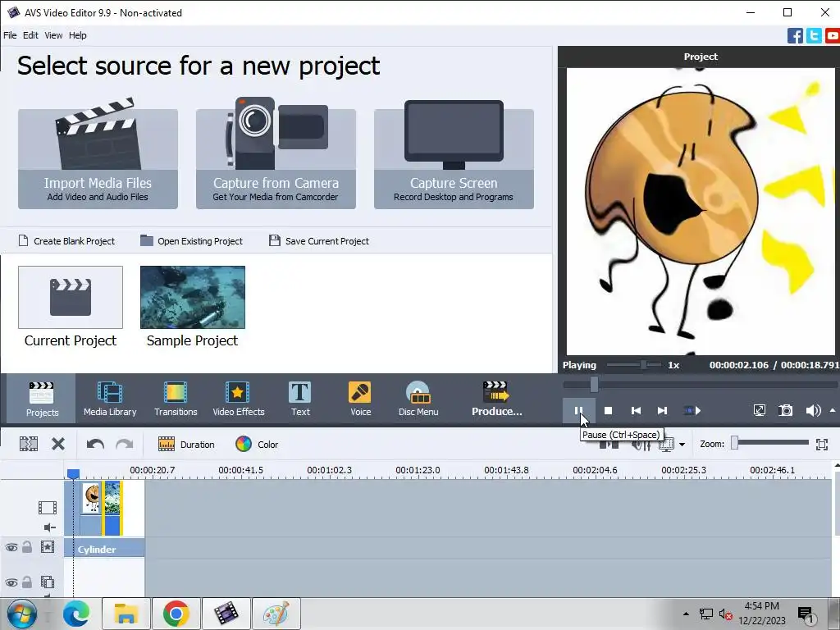Delete selected item with X icon
The height and width of the screenshot is (630, 840).
tap(58, 444)
